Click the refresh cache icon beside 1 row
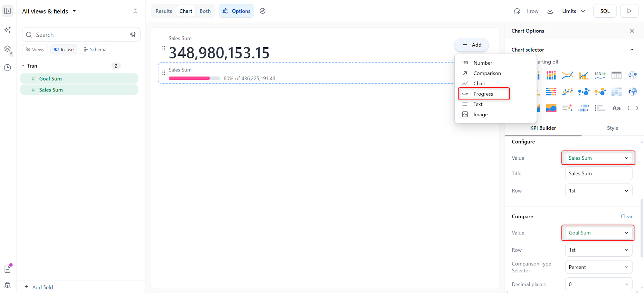Image resolution: width=644 pixels, height=293 pixels. coord(517,11)
